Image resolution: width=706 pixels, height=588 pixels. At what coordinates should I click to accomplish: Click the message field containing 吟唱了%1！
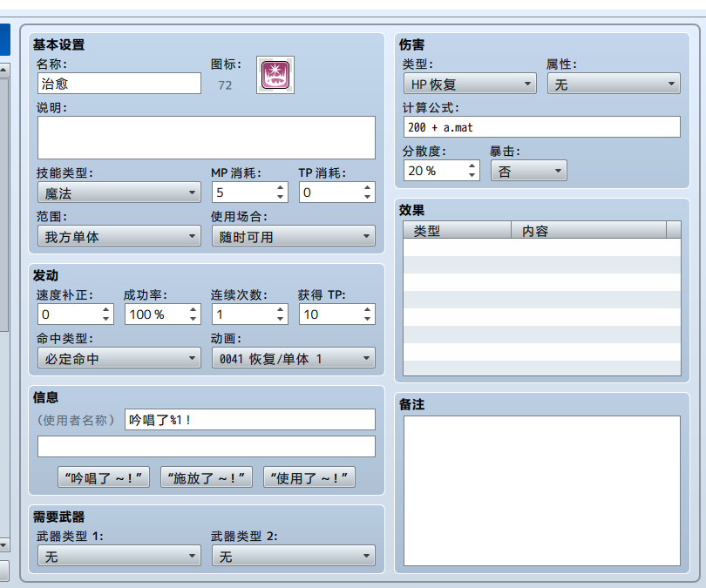(250, 420)
